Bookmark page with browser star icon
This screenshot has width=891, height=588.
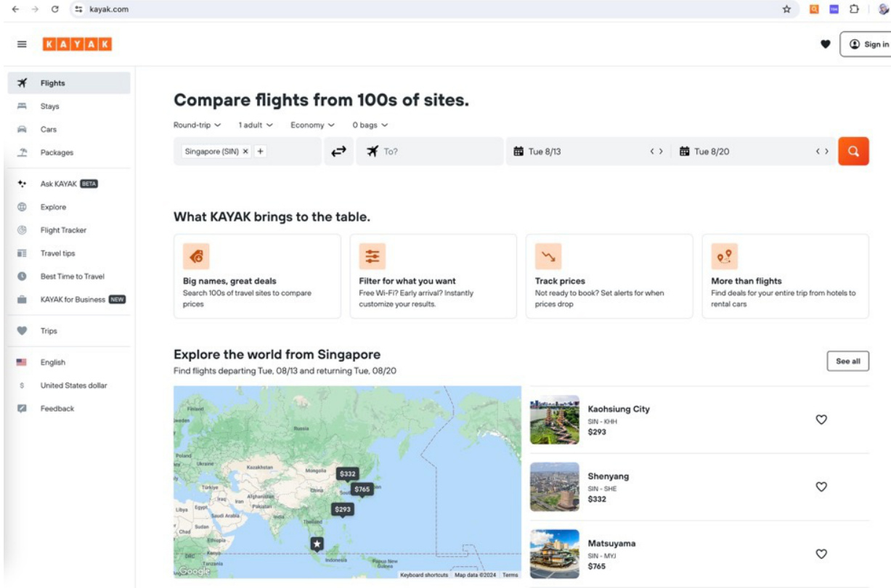tap(786, 9)
